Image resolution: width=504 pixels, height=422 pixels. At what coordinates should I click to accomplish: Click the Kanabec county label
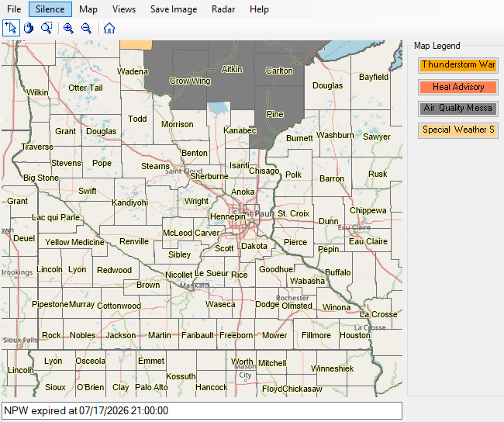240,130
